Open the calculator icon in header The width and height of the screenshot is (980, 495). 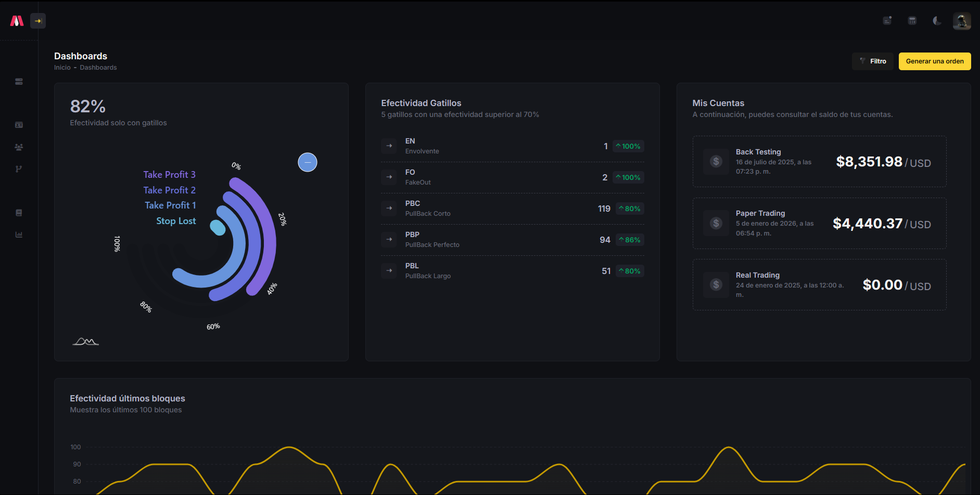click(x=912, y=21)
